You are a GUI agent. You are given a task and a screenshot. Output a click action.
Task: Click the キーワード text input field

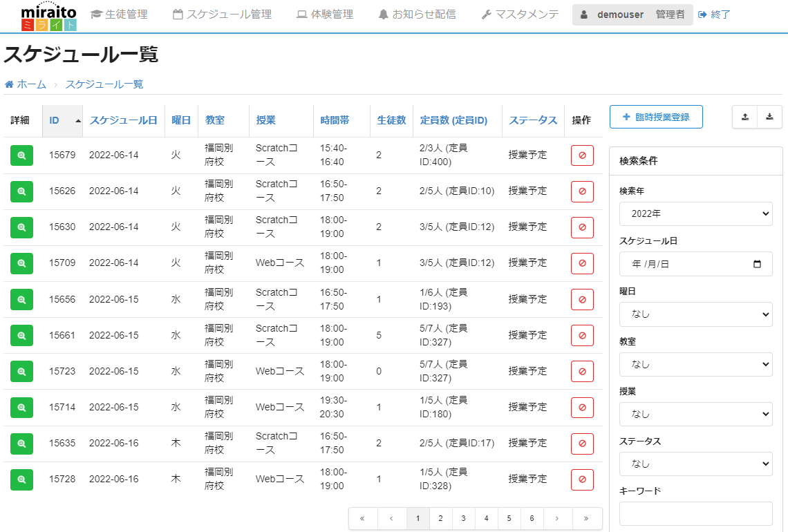point(695,514)
